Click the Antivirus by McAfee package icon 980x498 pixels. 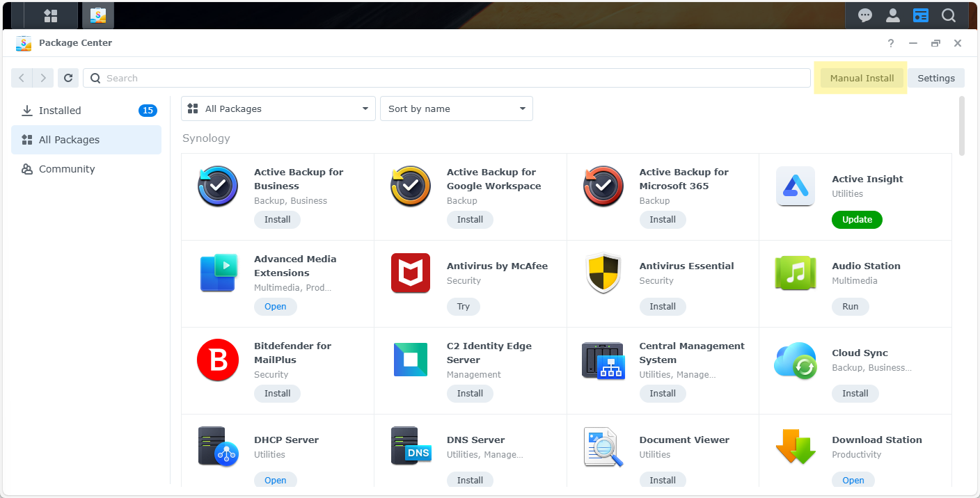tap(411, 273)
